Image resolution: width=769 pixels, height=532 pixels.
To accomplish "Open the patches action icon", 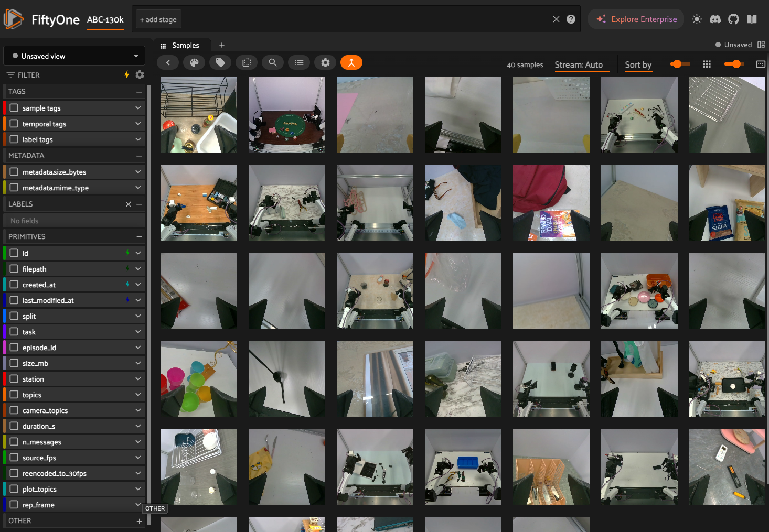I will pyautogui.click(x=247, y=63).
